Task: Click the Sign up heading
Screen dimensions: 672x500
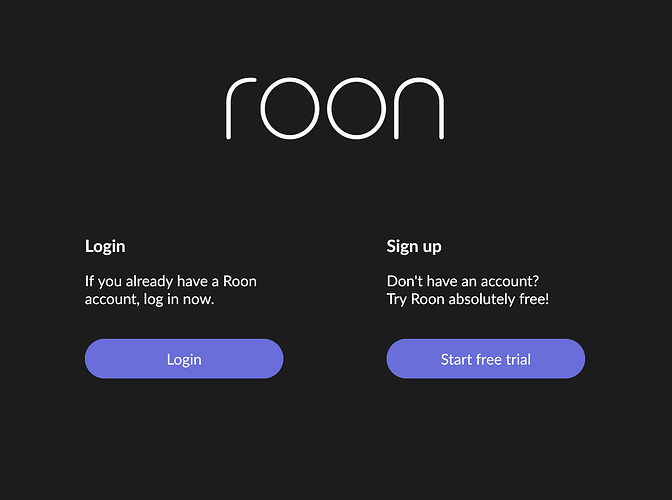Action: pyautogui.click(x=414, y=247)
